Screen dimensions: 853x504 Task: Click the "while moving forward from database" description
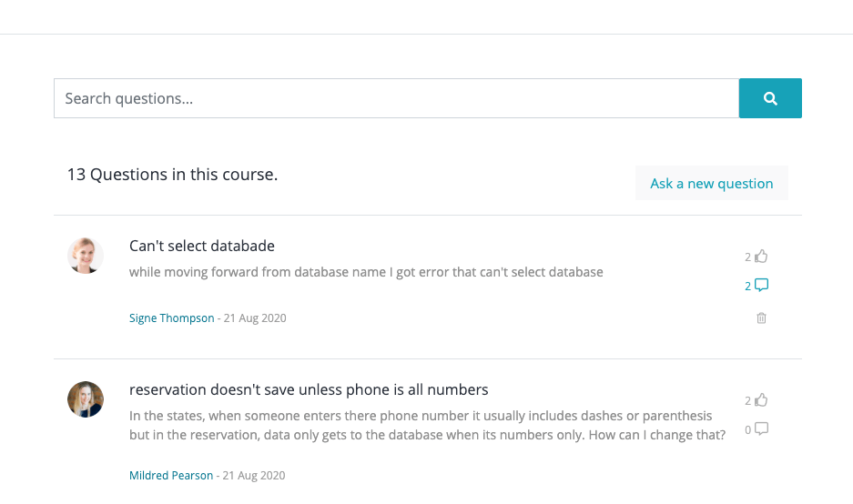coord(366,272)
